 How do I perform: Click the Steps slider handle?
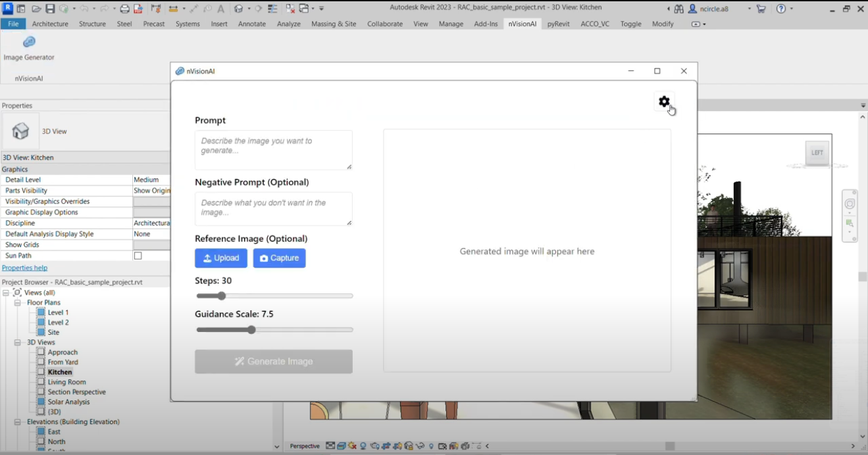(x=221, y=297)
